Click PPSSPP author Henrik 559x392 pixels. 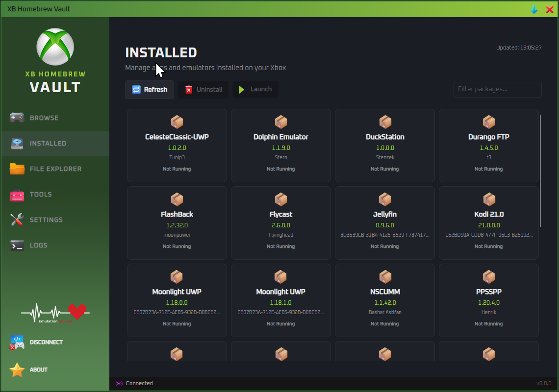point(489,312)
